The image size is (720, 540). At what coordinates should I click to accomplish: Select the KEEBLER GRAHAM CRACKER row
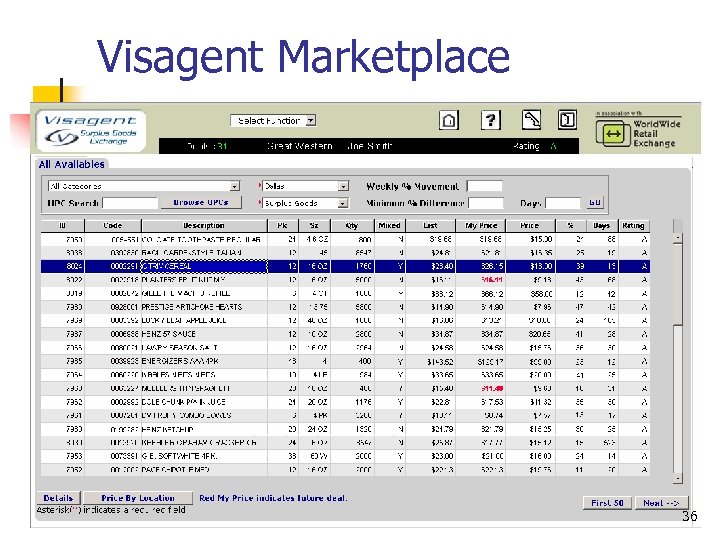coord(345,443)
